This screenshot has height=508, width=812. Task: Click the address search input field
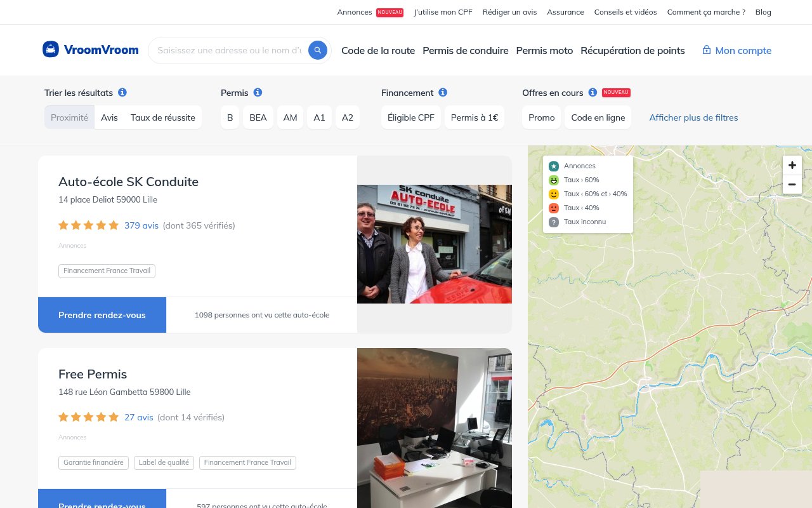click(228, 50)
